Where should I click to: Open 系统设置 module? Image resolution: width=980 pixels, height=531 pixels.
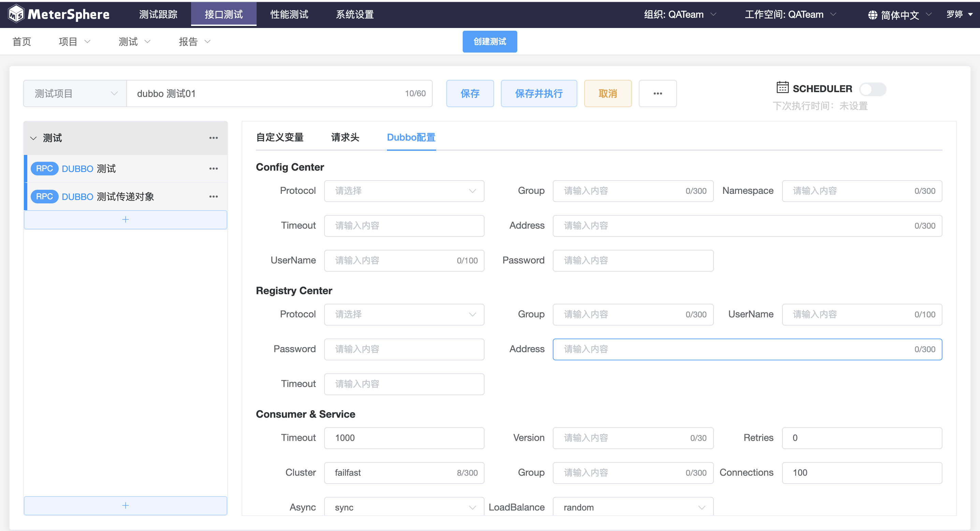(x=355, y=14)
